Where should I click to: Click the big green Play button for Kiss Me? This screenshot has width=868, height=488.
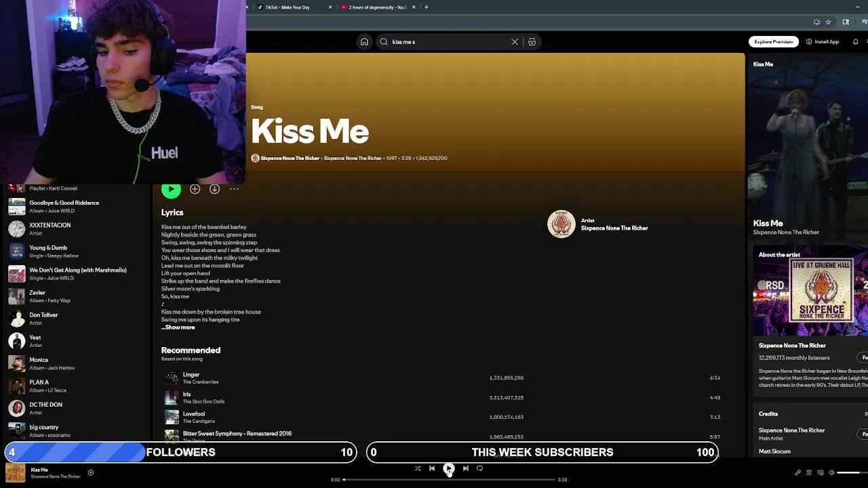coord(172,189)
